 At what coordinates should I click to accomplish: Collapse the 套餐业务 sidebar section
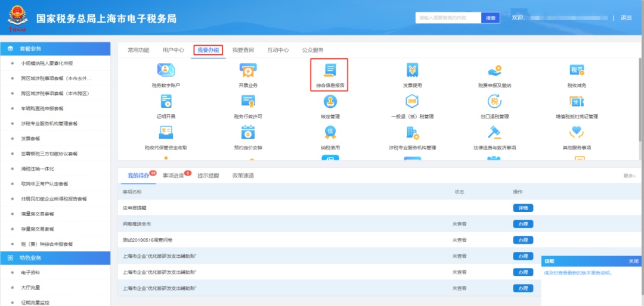pos(55,48)
